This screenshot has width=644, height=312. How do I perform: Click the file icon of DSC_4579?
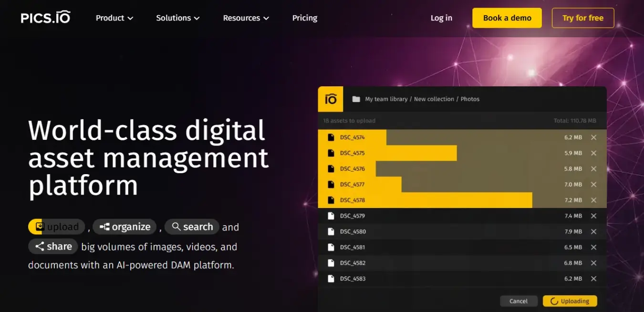click(331, 216)
